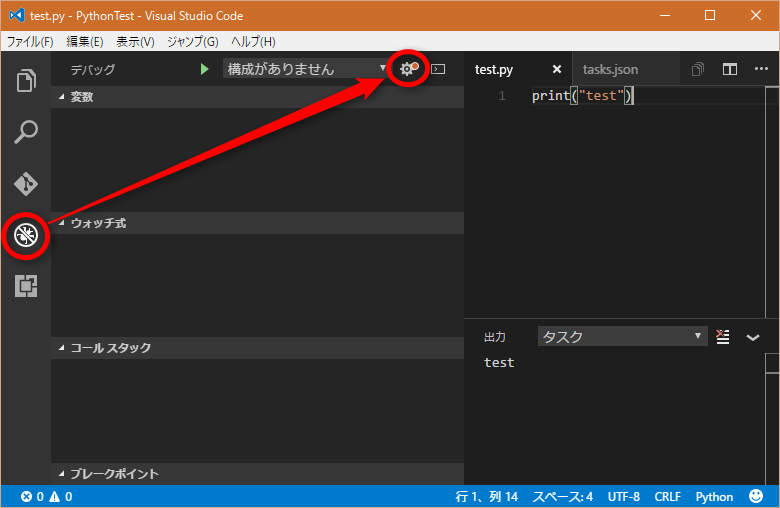This screenshot has width=780, height=508.
Task: Maximize the Visual Studio Code window
Action: click(x=710, y=15)
